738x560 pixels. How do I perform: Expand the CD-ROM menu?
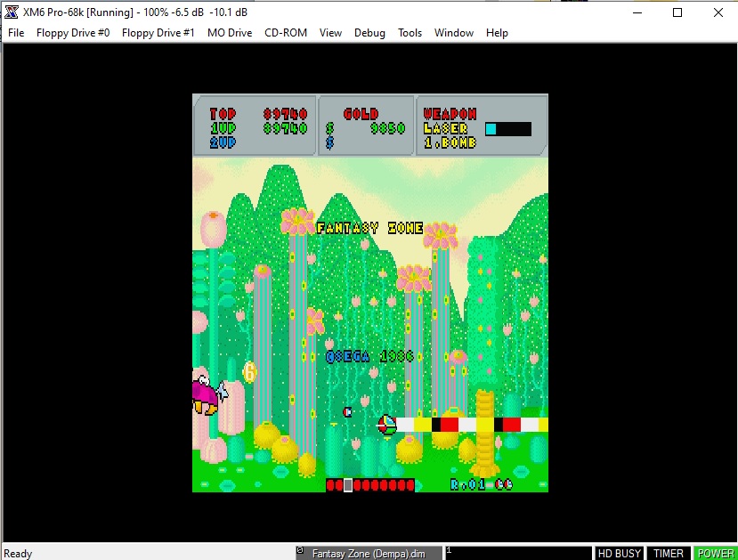point(286,33)
